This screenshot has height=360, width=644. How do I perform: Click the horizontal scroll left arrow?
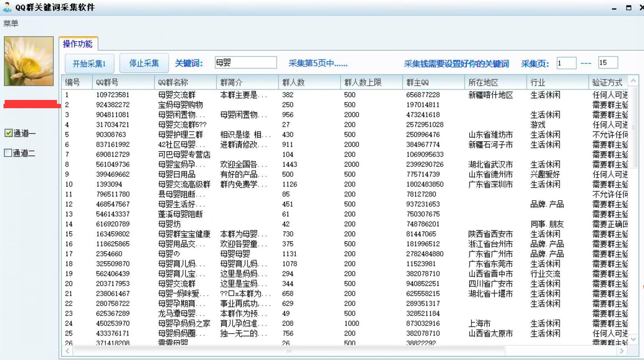pos(67,351)
